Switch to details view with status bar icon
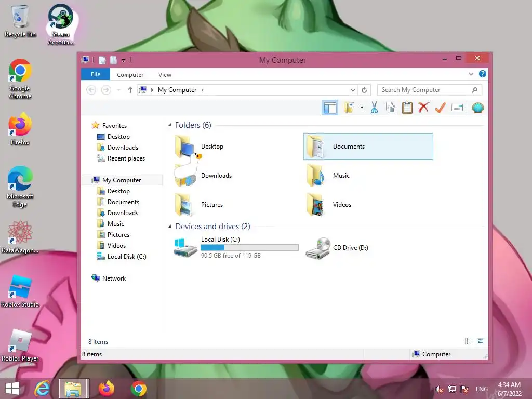 [469, 341]
